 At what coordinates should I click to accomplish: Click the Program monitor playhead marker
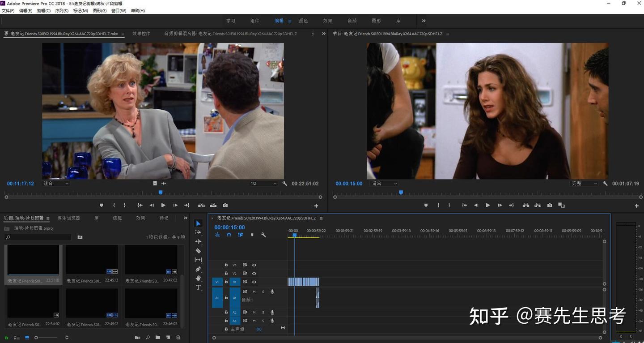click(401, 193)
